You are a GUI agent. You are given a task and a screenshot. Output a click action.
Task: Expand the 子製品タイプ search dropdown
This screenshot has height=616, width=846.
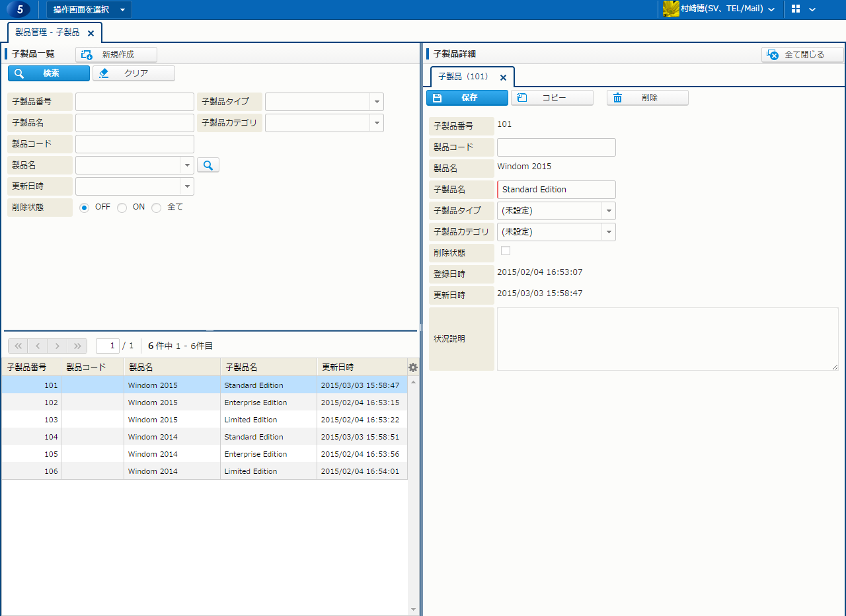click(x=377, y=102)
